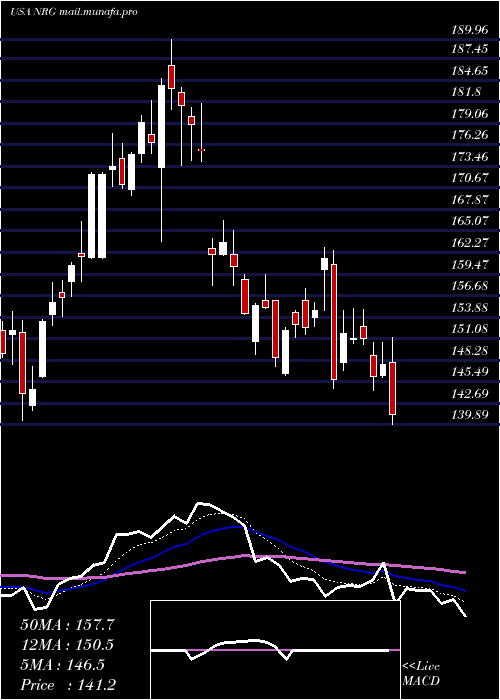Click the 148.28 price axis label
Screen dimensions: 500x700
tap(469, 350)
